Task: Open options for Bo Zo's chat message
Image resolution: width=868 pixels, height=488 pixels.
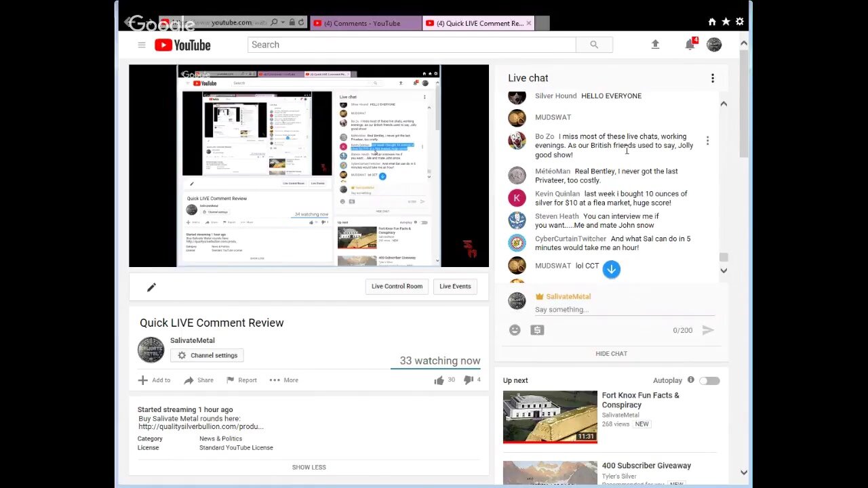Action: click(x=707, y=141)
